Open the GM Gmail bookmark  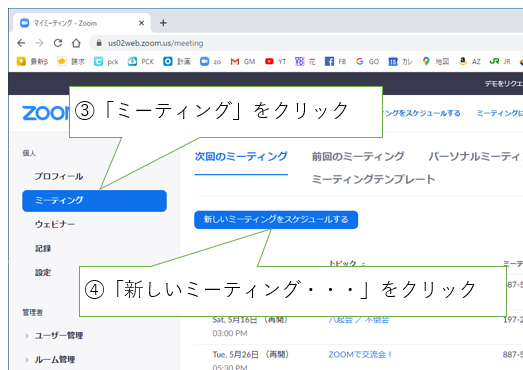(243, 61)
